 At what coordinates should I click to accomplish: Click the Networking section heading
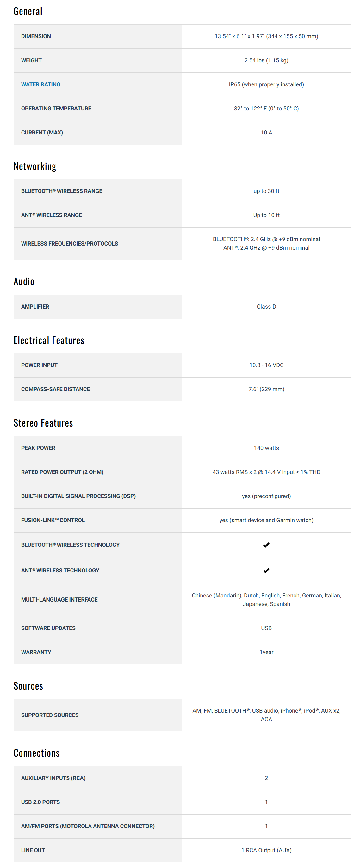coord(35,166)
